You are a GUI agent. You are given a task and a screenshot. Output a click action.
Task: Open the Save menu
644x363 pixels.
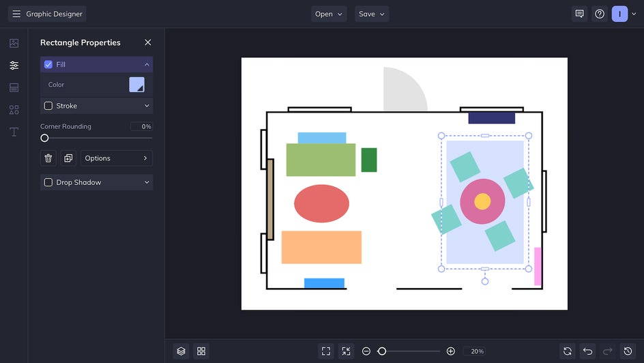[372, 14]
